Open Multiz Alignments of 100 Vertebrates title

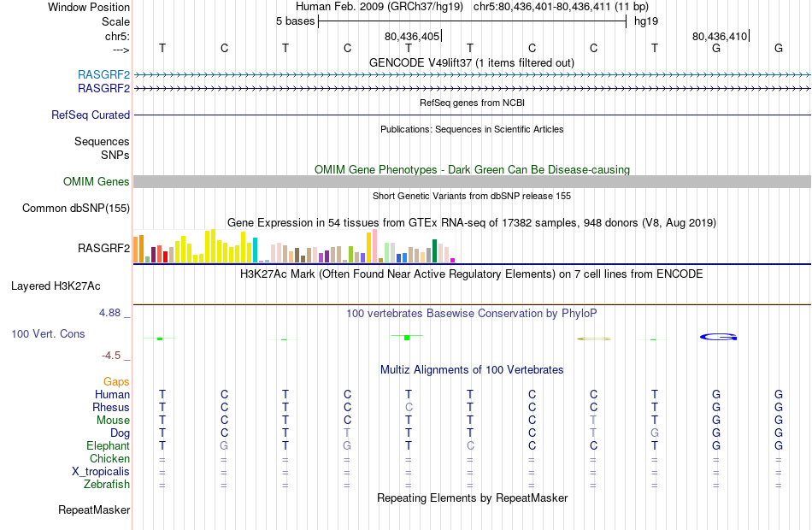472,370
